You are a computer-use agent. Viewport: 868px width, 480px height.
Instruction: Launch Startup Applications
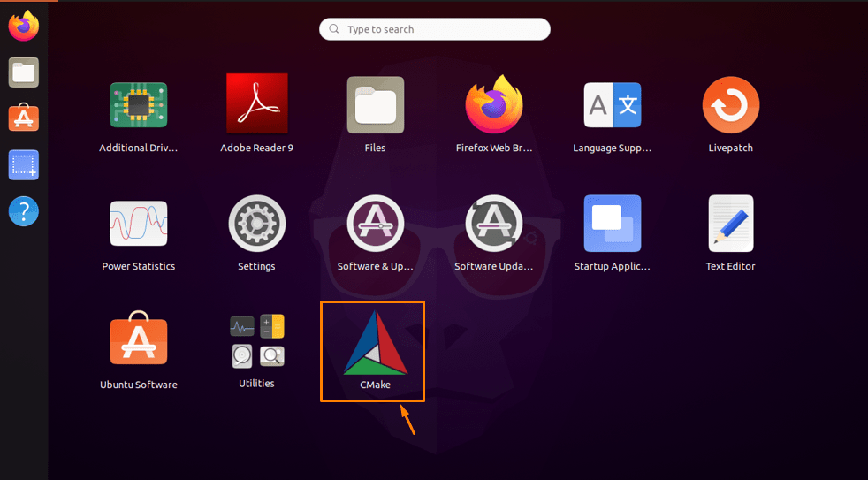pos(613,224)
